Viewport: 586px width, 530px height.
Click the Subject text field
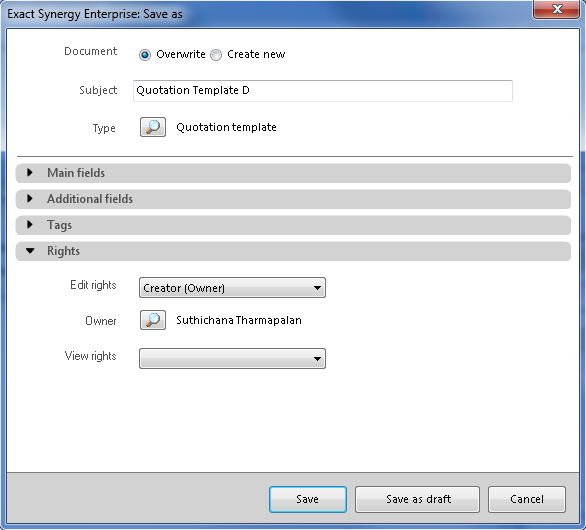(323, 90)
